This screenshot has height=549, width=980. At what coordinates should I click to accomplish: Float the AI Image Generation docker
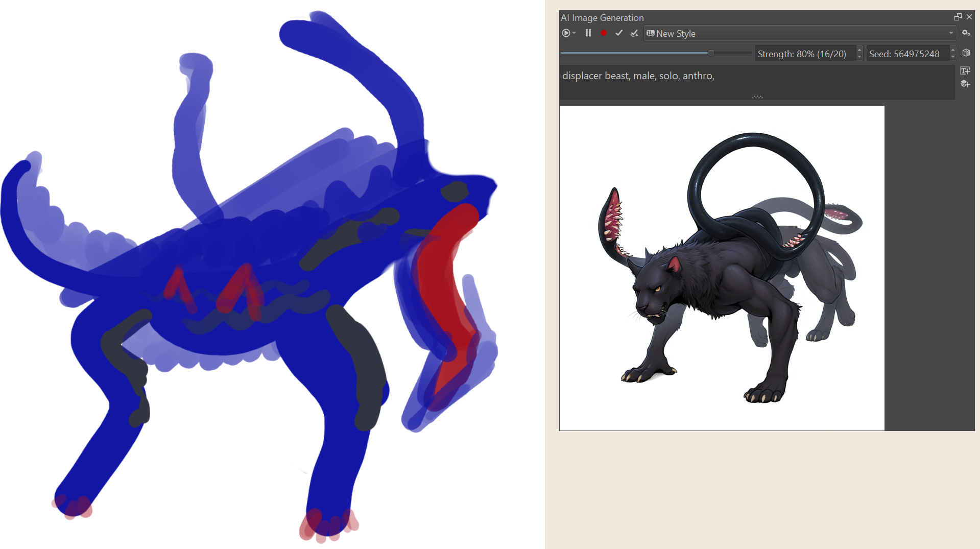958,17
